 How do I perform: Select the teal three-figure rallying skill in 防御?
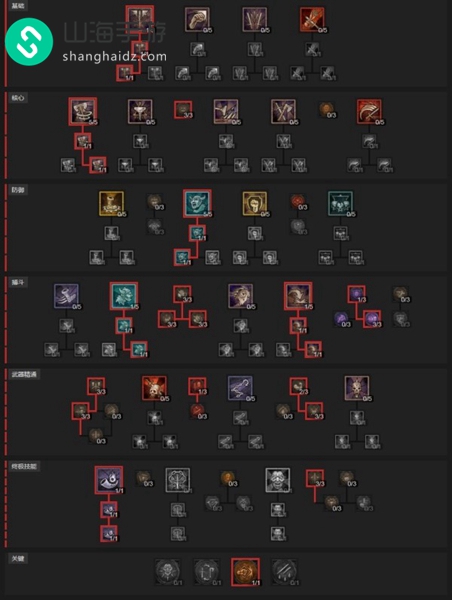pos(340,204)
